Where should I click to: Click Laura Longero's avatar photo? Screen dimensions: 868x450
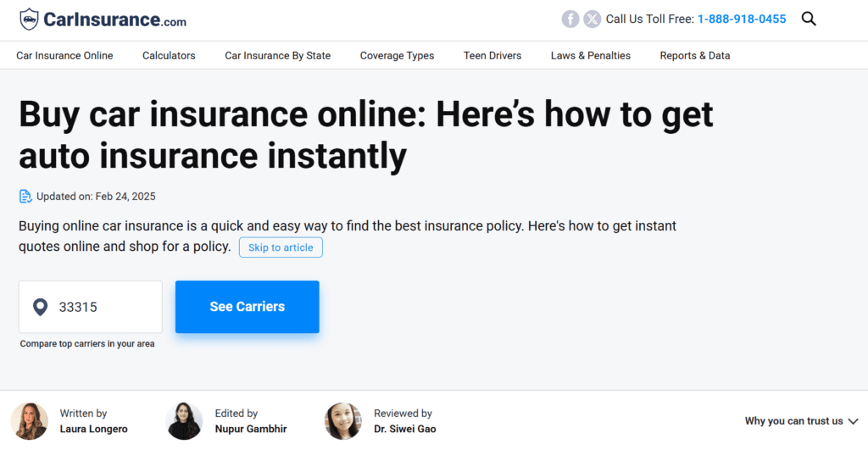(30, 421)
